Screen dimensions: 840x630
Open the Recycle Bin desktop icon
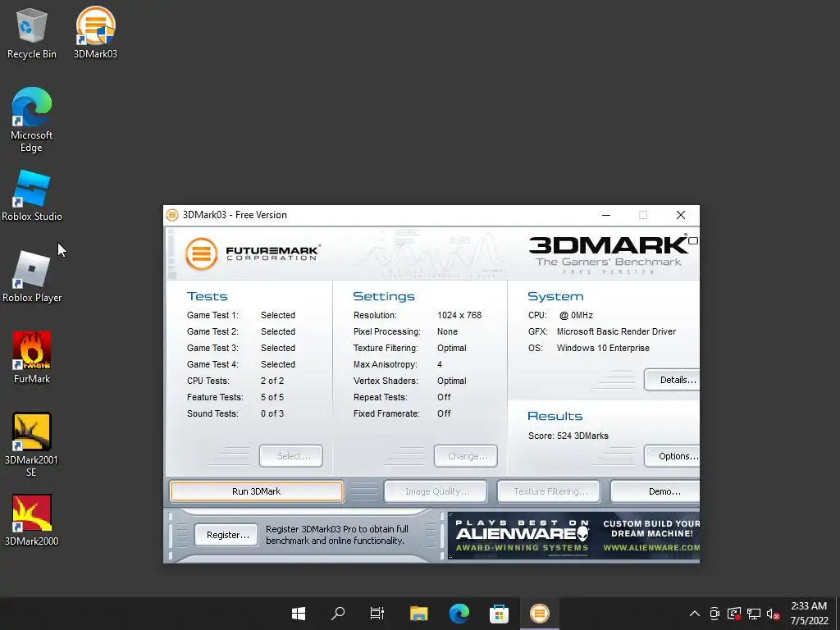tap(32, 33)
